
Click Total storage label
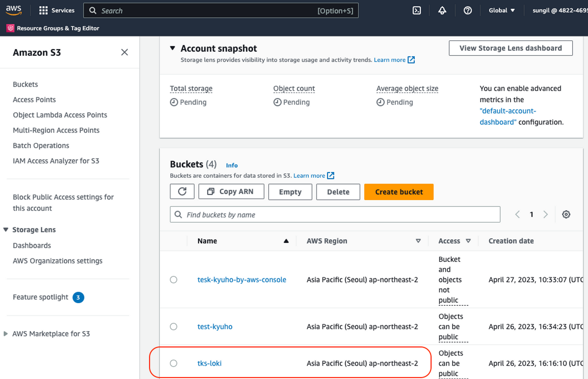coord(191,88)
